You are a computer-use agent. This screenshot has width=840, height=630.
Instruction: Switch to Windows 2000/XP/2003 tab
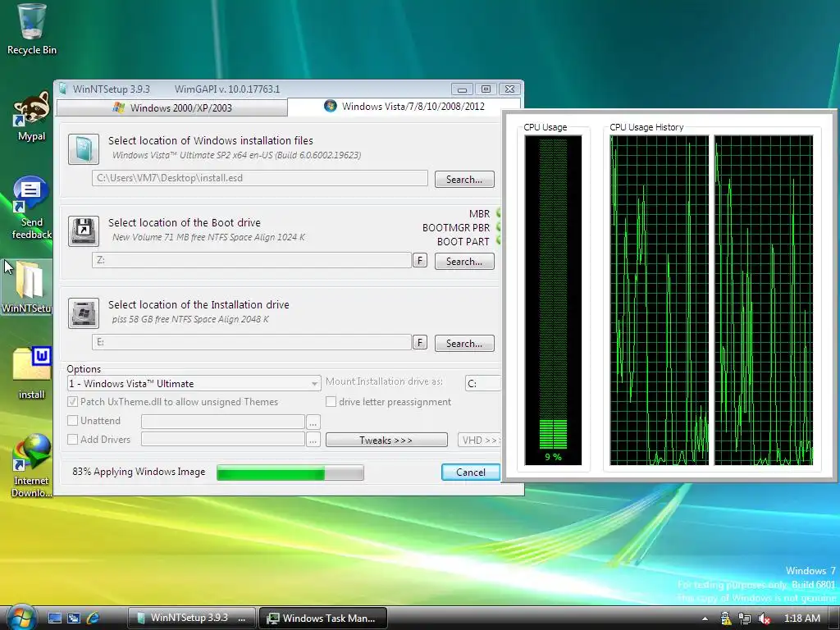(x=172, y=107)
